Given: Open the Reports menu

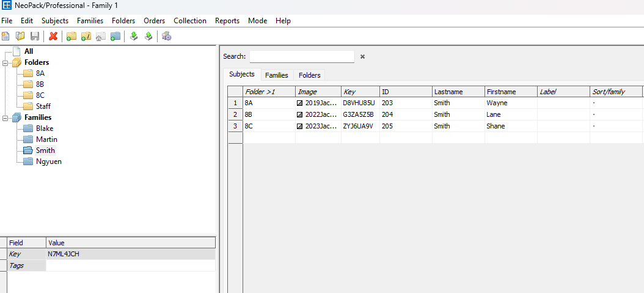Looking at the screenshot, I should click(x=227, y=21).
